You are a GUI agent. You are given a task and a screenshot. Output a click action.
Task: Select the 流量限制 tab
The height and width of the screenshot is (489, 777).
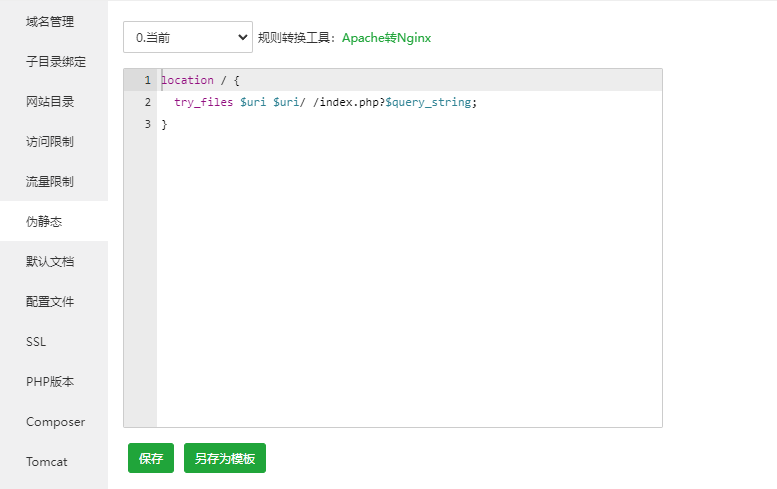point(54,181)
